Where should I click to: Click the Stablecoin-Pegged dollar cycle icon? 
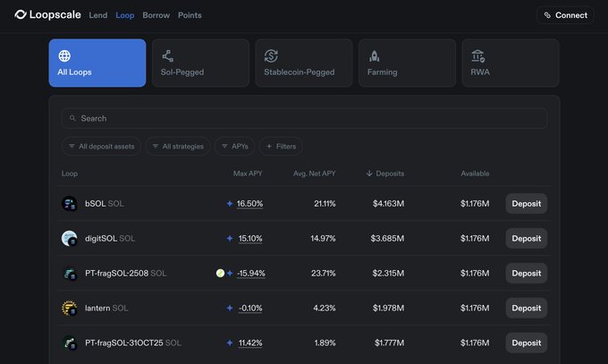(271, 55)
